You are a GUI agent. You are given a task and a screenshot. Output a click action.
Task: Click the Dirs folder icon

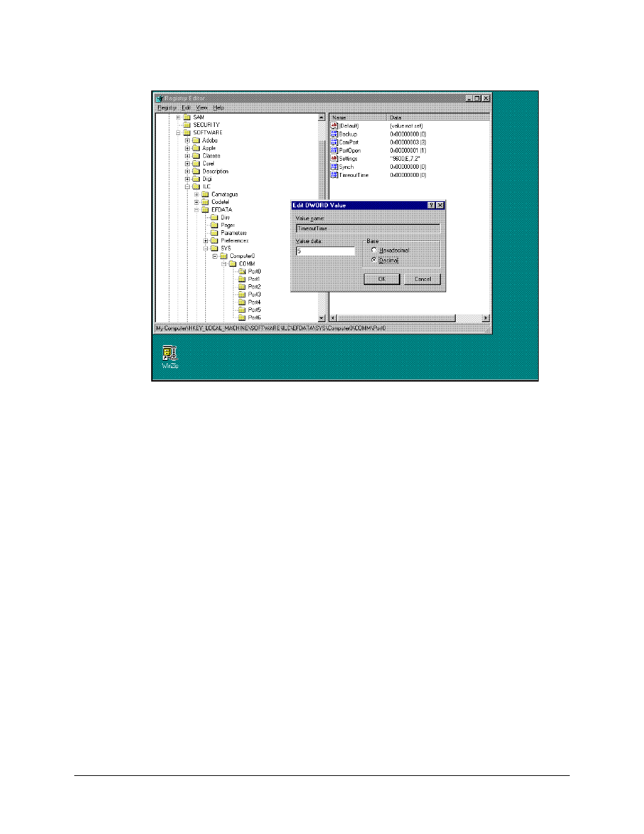(x=215, y=217)
